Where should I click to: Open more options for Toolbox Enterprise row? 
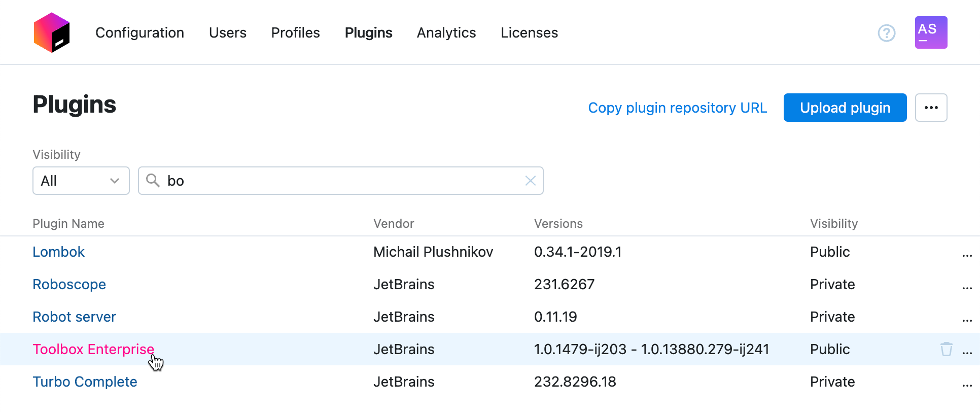tap(967, 353)
